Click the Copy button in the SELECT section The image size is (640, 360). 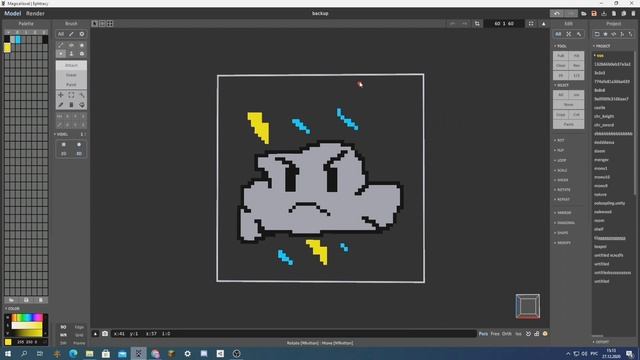(561, 115)
